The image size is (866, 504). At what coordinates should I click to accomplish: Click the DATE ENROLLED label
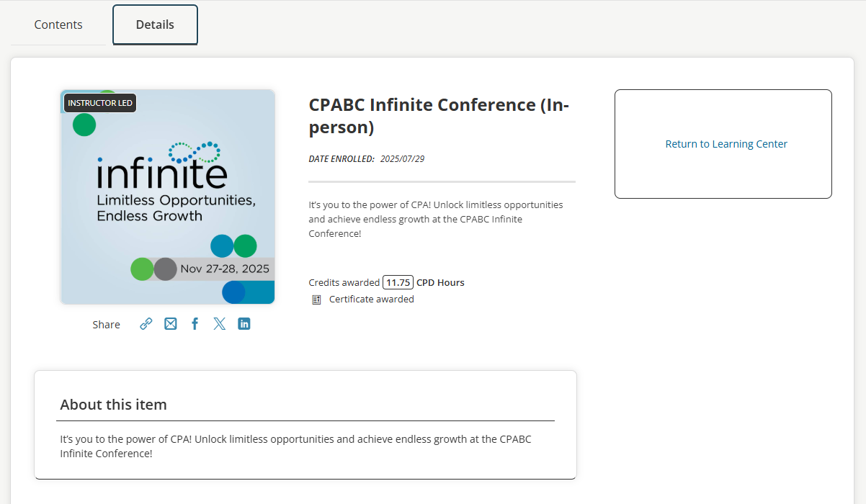(342, 159)
